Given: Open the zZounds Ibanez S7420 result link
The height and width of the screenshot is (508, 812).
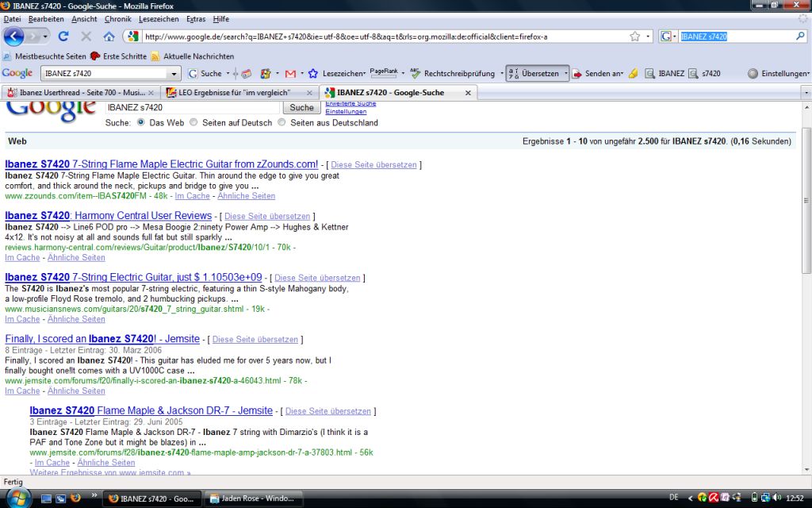Looking at the screenshot, I should click(x=162, y=164).
